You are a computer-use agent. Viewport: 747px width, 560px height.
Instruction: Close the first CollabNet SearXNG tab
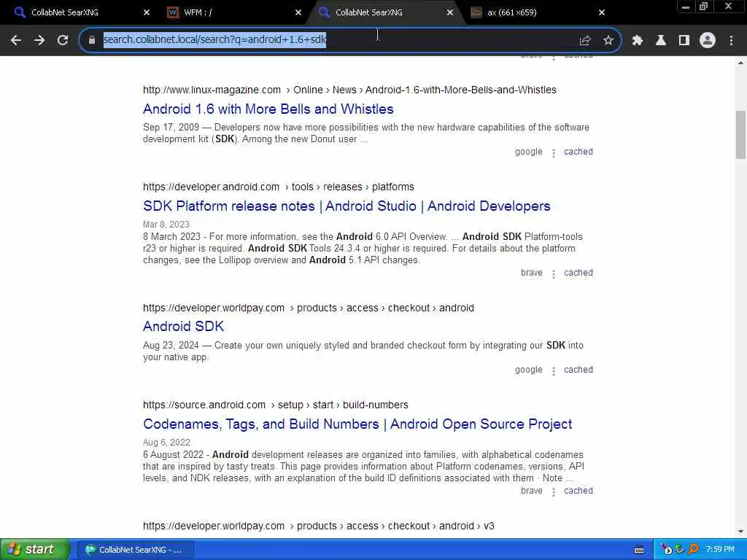coord(147,12)
